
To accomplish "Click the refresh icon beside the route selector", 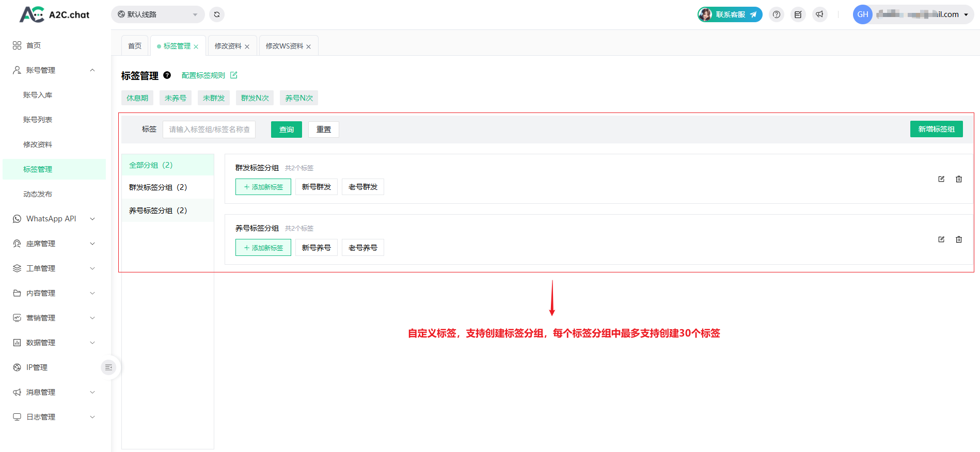I will tap(217, 14).
